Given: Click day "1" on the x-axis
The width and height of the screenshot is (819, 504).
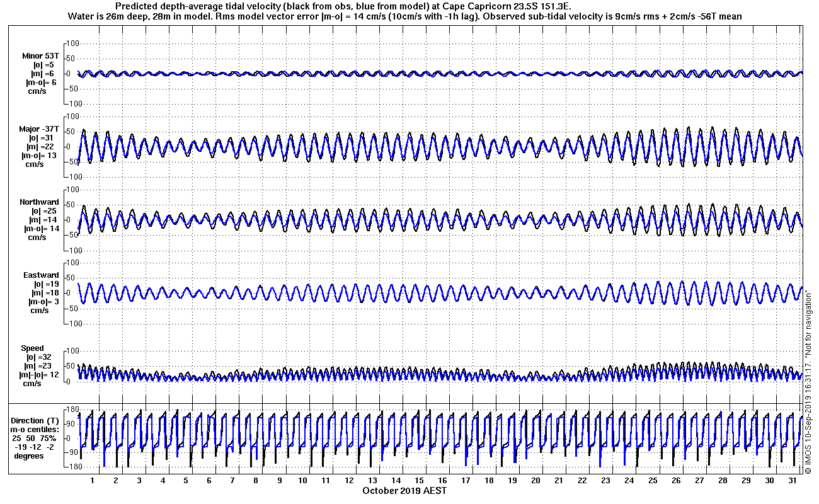Looking at the screenshot, I should 93,480.
